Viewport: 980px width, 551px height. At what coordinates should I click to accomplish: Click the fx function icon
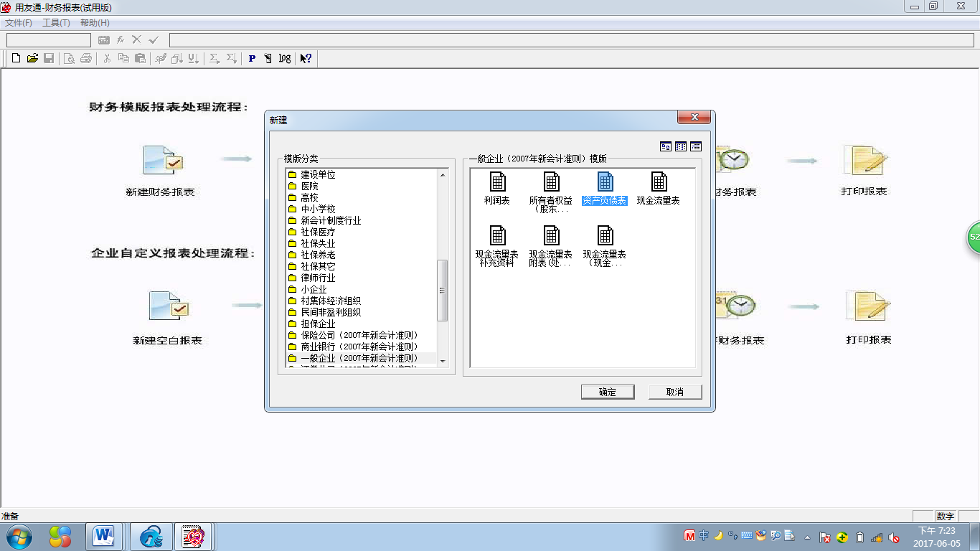pos(121,40)
